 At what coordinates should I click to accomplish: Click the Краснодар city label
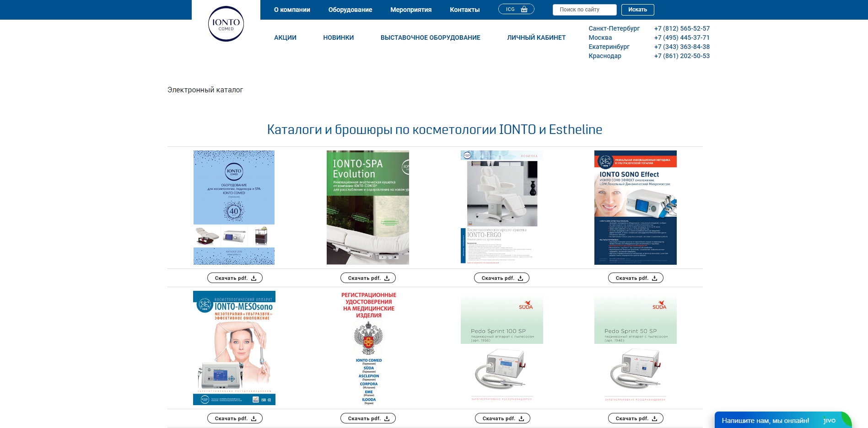coord(605,56)
